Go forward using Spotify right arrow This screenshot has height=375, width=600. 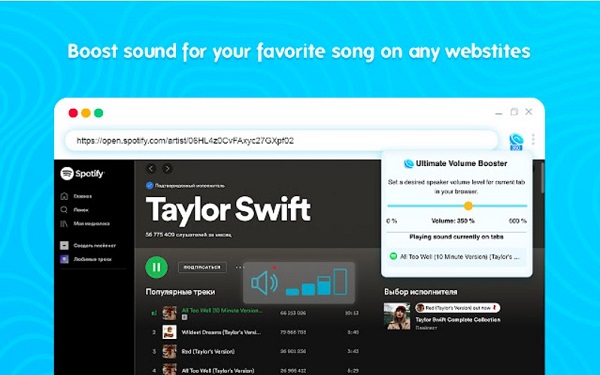pyautogui.click(x=167, y=168)
